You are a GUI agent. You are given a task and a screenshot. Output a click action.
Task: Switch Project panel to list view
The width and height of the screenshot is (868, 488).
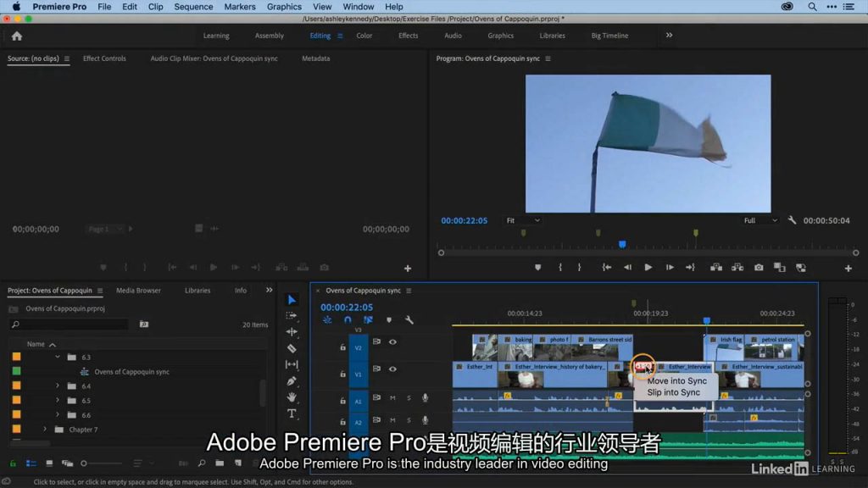[x=31, y=463]
